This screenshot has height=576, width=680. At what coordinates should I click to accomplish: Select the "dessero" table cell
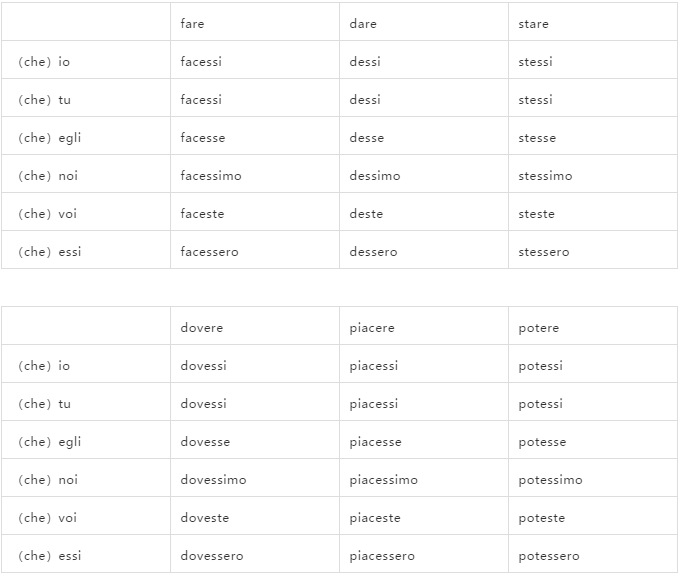coord(373,252)
